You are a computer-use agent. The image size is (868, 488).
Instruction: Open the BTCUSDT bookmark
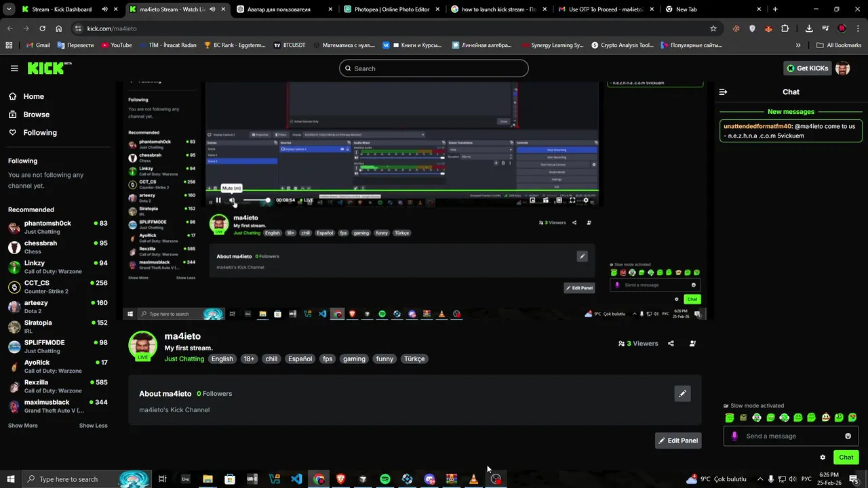pyautogui.click(x=290, y=45)
